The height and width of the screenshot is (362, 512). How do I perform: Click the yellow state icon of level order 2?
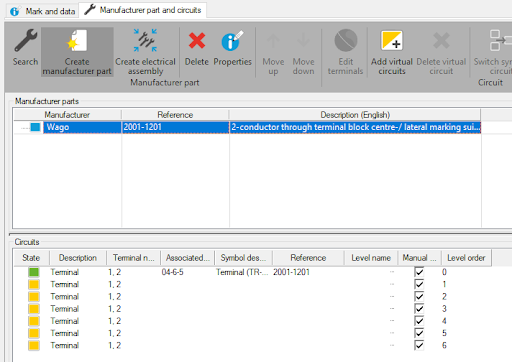pyautogui.click(x=34, y=297)
